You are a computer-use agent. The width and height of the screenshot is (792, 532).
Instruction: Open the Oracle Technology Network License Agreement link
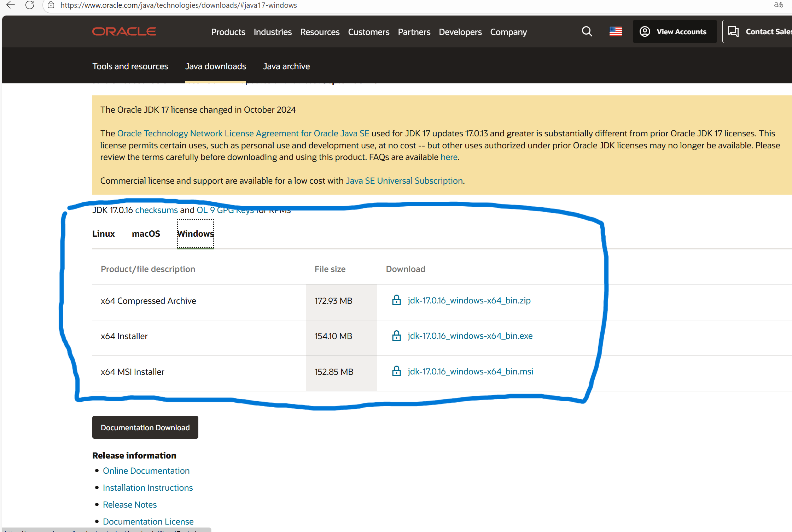click(243, 133)
